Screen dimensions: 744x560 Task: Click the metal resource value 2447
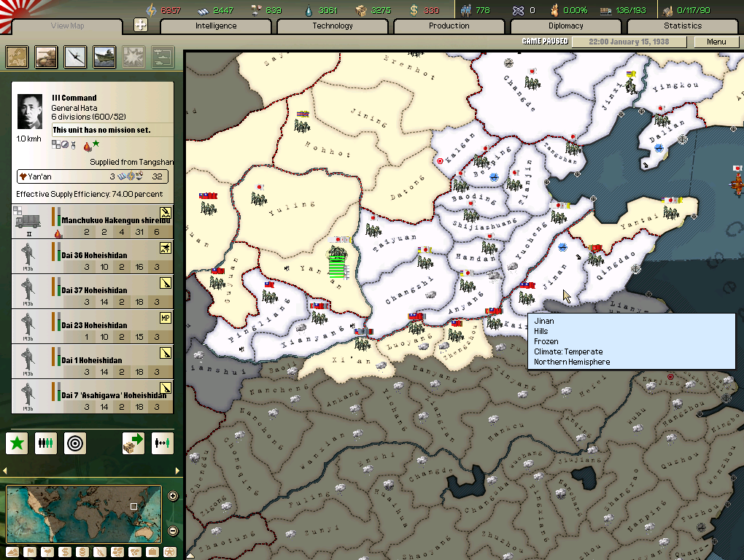223,10
